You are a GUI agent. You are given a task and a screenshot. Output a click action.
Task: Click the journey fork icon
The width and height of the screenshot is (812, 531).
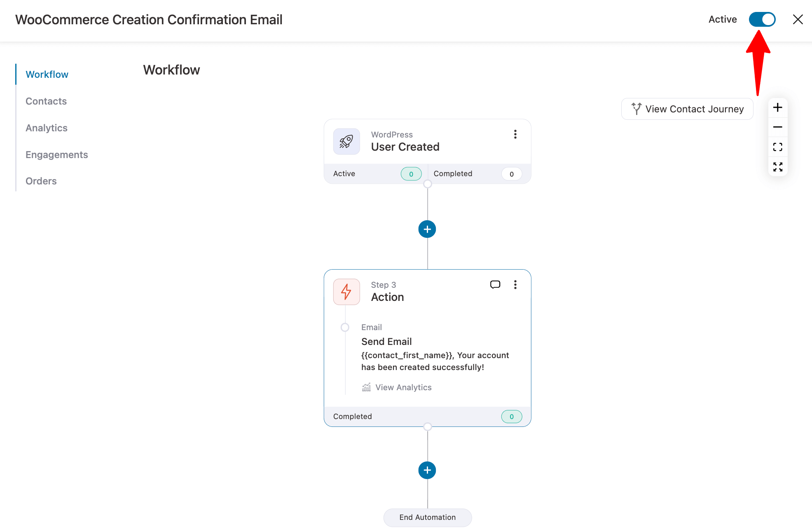[x=636, y=109]
